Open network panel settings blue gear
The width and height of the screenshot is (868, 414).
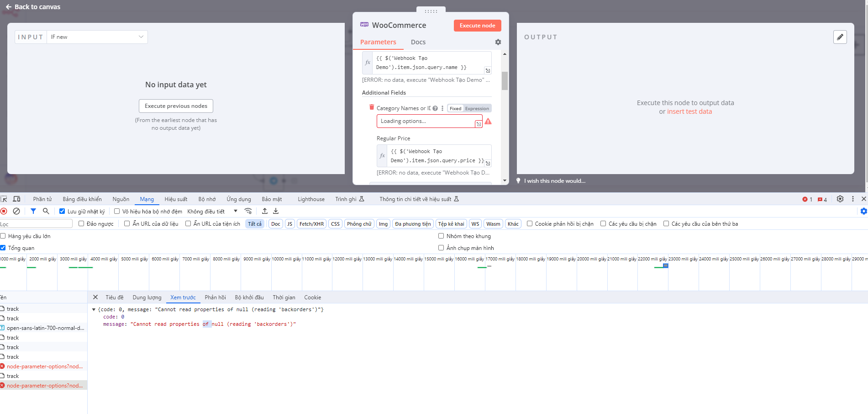click(x=863, y=211)
